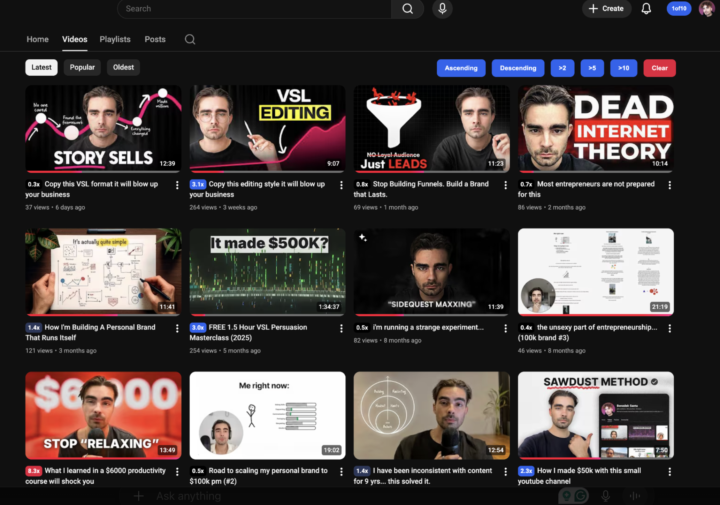Open three-dot menu for 'FREE 1.5 Hour VSL Persuasion'
Viewport: 720px width, 505px height.
tap(341, 328)
